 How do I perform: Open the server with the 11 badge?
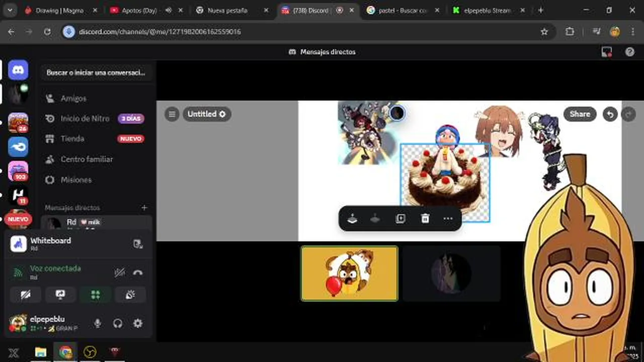point(18,195)
